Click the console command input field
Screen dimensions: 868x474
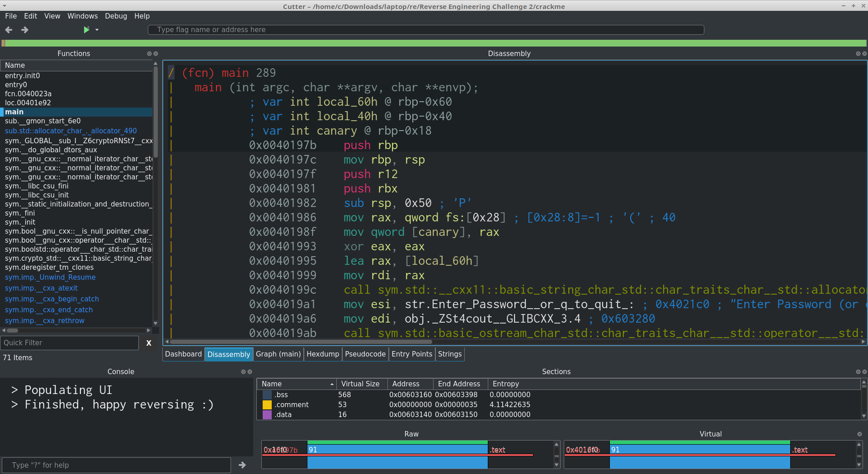pyautogui.click(x=117, y=465)
